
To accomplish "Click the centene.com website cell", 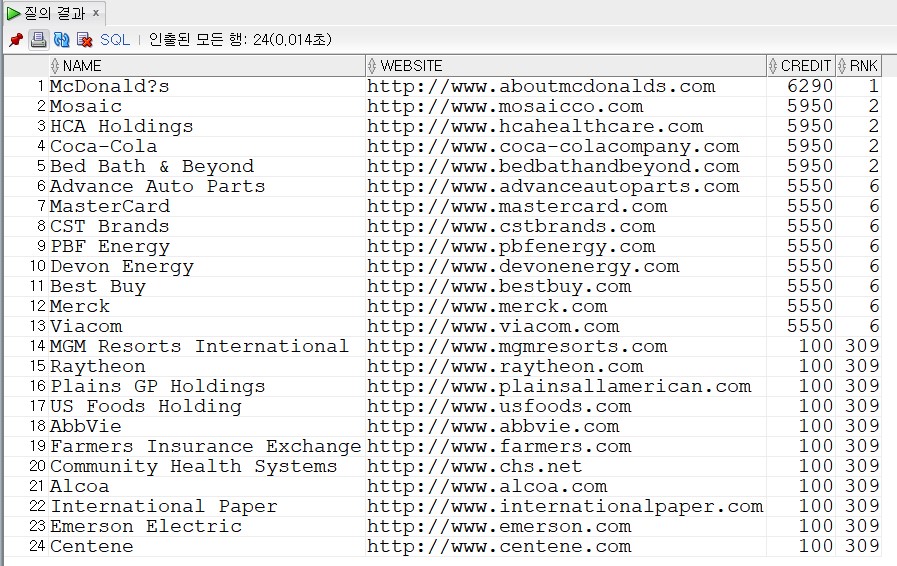I will tap(566, 547).
